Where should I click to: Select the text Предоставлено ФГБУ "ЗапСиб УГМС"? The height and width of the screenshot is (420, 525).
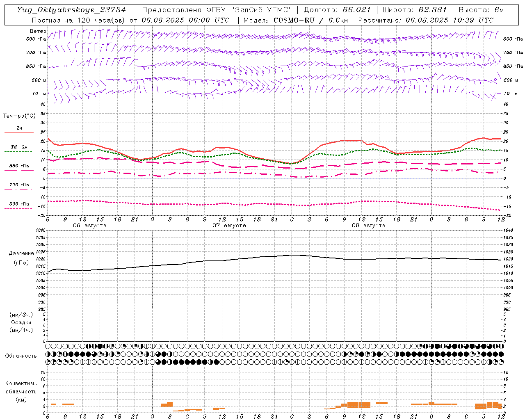pos(217,10)
